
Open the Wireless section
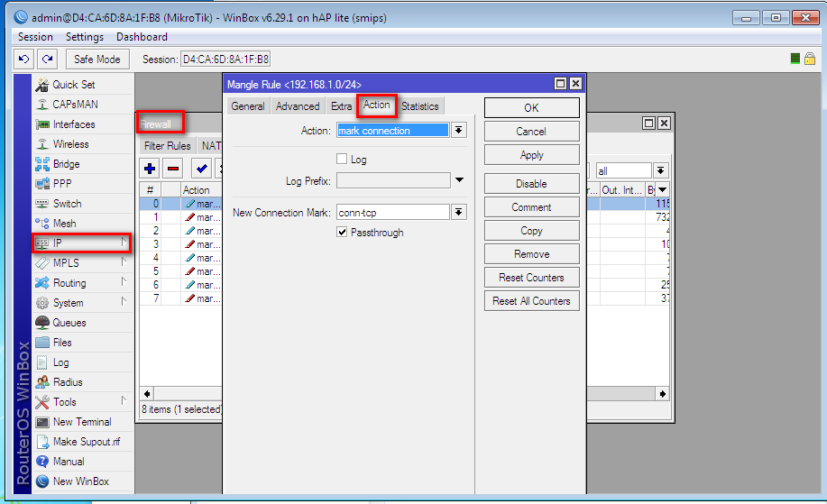point(82,144)
